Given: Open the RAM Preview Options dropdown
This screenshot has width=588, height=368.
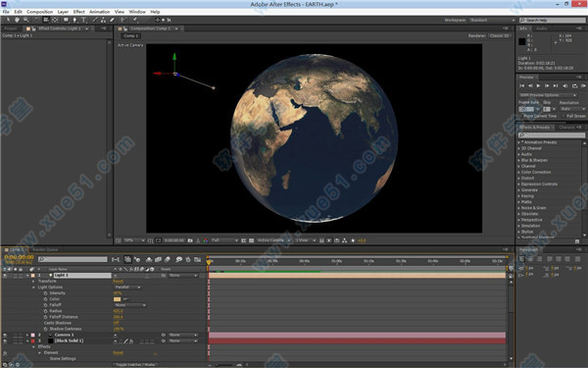Looking at the screenshot, I should (x=548, y=95).
